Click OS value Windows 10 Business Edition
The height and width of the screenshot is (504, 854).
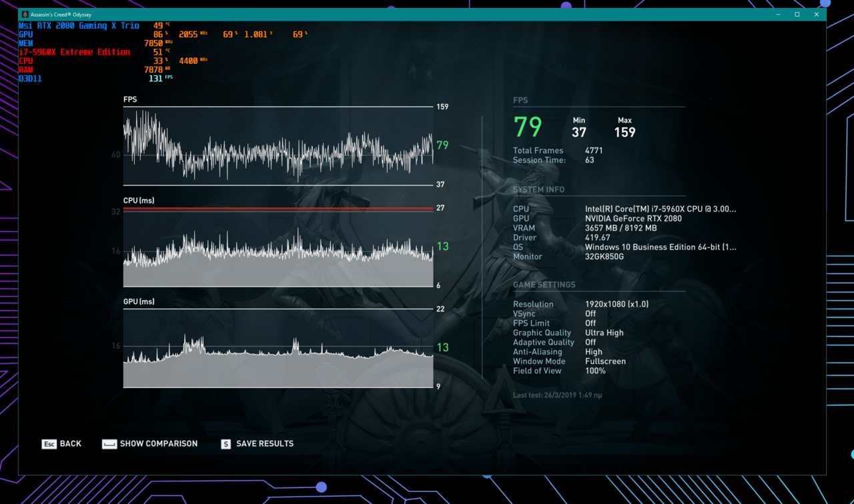pyautogui.click(x=661, y=247)
